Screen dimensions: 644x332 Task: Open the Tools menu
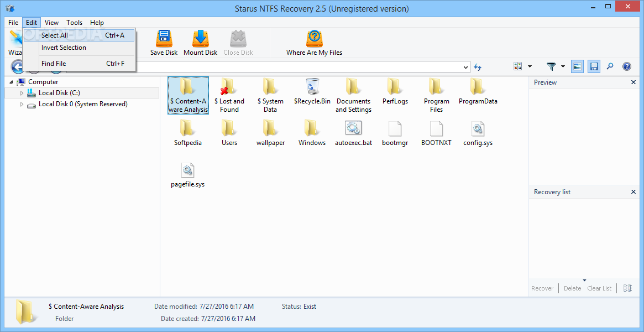coord(74,23)
